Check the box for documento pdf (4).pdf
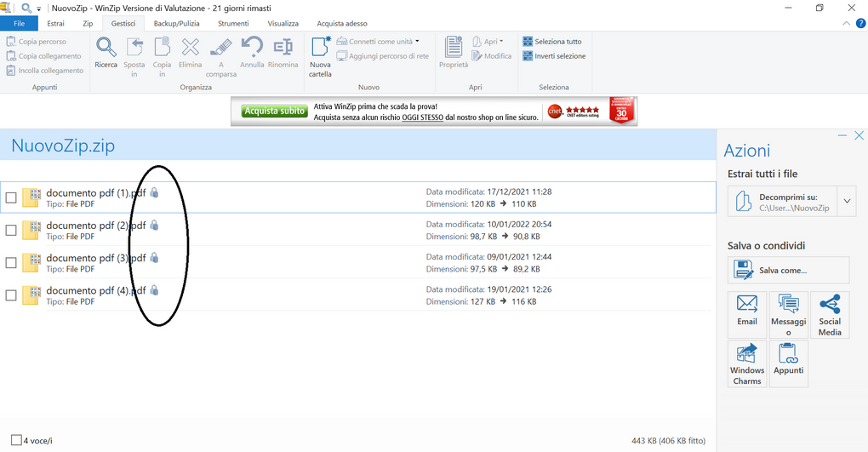Image resolution: width=868 pixels, height=452 pixels. (11, 295)
